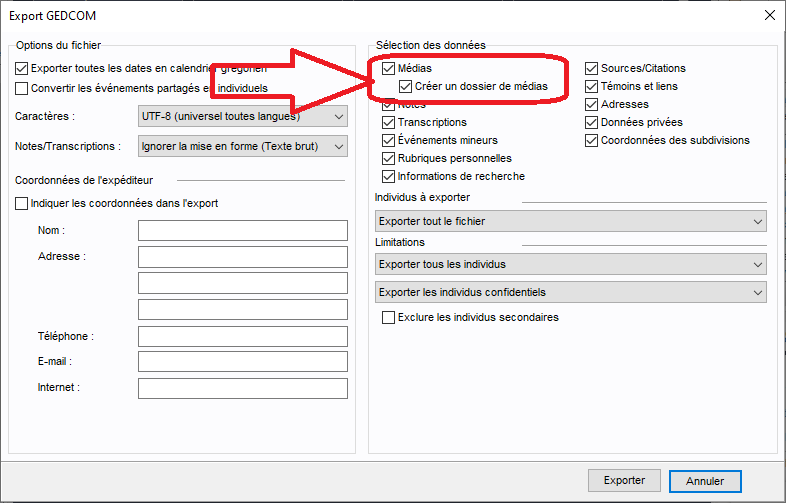Viewport: 786px width, 503px height.
Task: Open the Exporter tout le fichier dropdown
Action: coord(570,221)
